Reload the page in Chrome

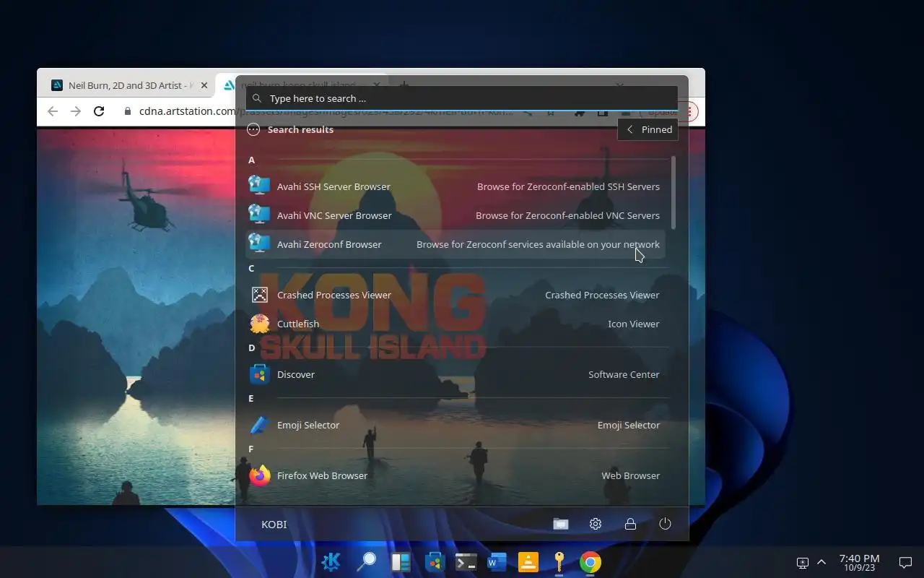(99, 111)
